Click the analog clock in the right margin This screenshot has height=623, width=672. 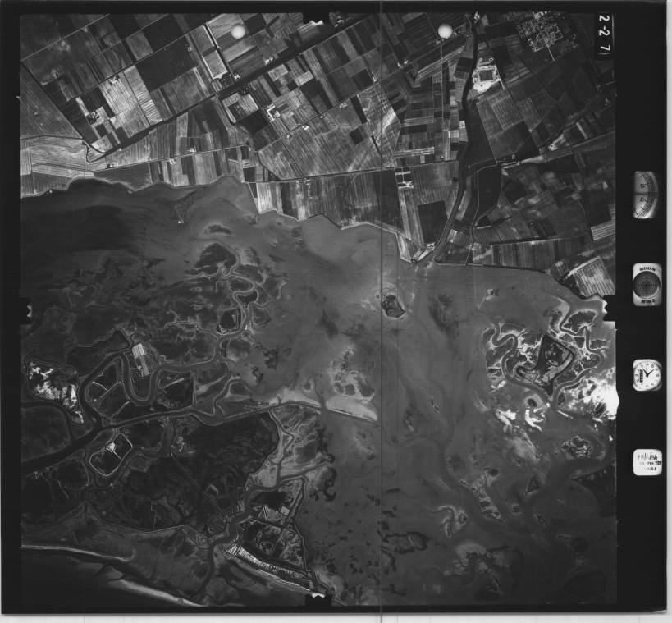pyautogui.click(x=646, y=375)
